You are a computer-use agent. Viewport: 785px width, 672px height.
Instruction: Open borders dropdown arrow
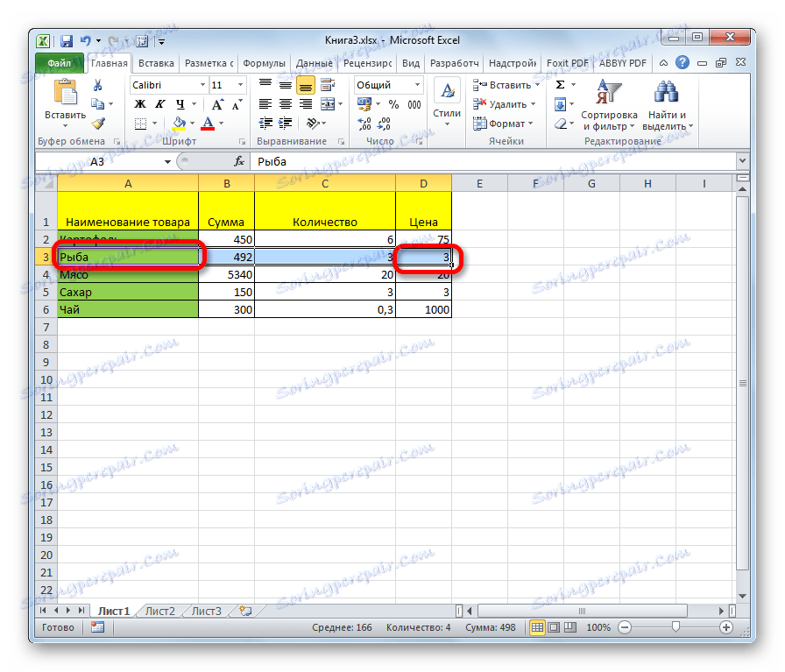coord(155,124)
